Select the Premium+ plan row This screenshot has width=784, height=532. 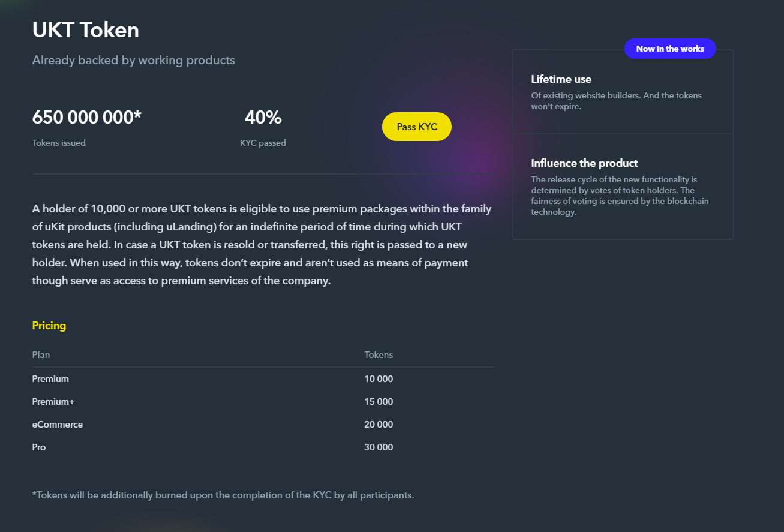pos(263,402)
